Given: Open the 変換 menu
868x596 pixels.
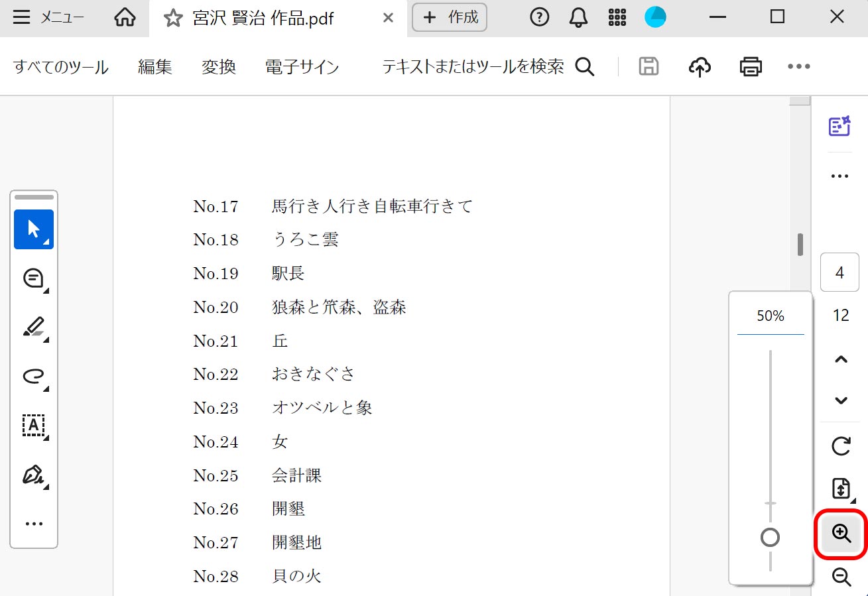Looking at the screenshot, I should pos(218,66).
